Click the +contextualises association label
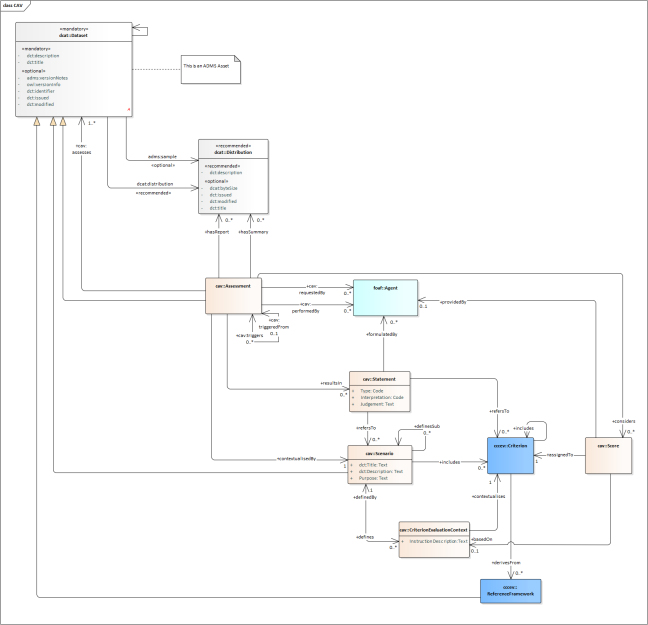This screenshot has height=625, width=648. tap(488, 496)
